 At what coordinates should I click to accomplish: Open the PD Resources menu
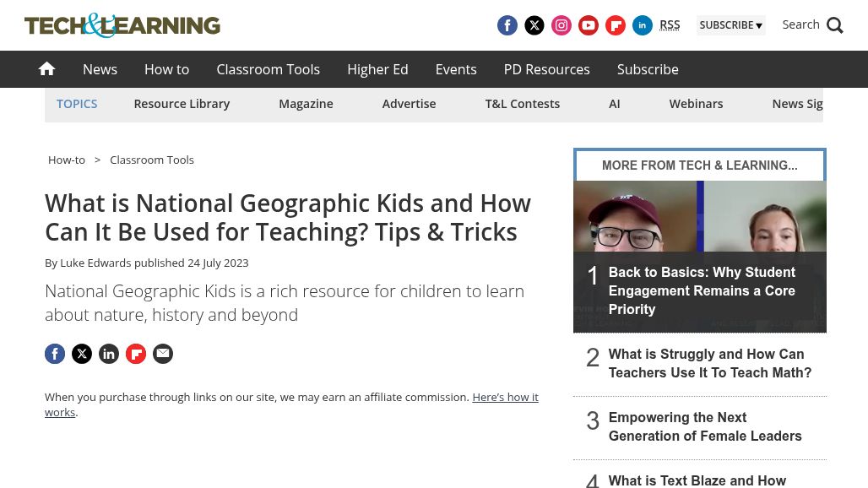pos(546,69)
